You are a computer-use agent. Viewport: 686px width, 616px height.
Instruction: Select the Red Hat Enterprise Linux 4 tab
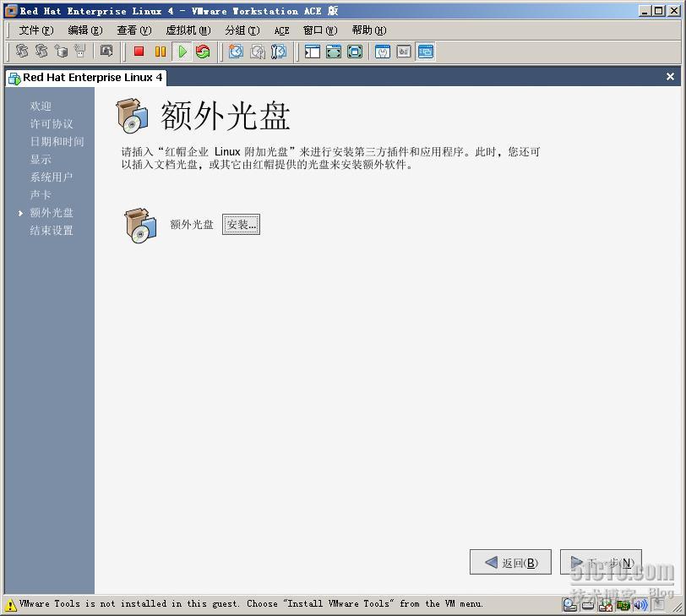[x=86, y=78]
